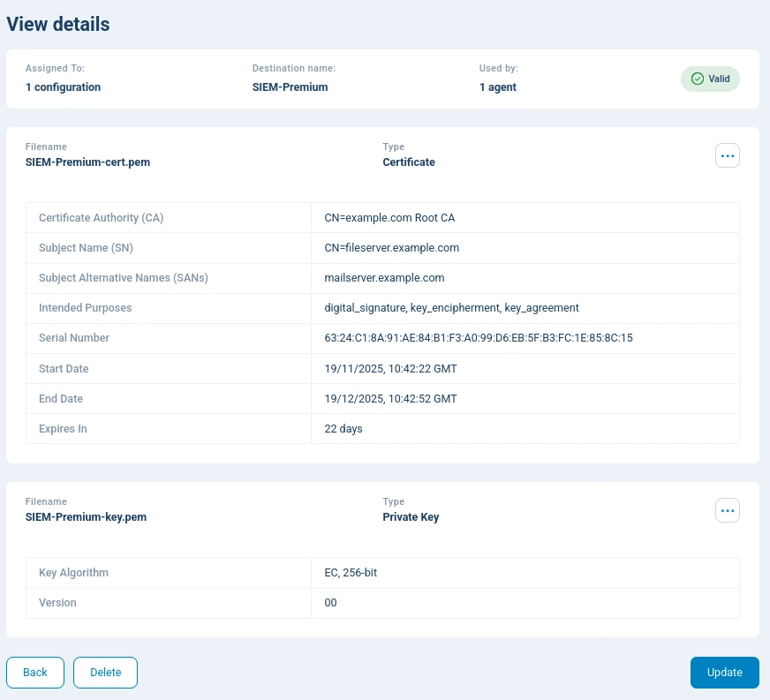Click the Certificate type label
Viewport: 770px width, 700px height.
[x=408, y=162]
